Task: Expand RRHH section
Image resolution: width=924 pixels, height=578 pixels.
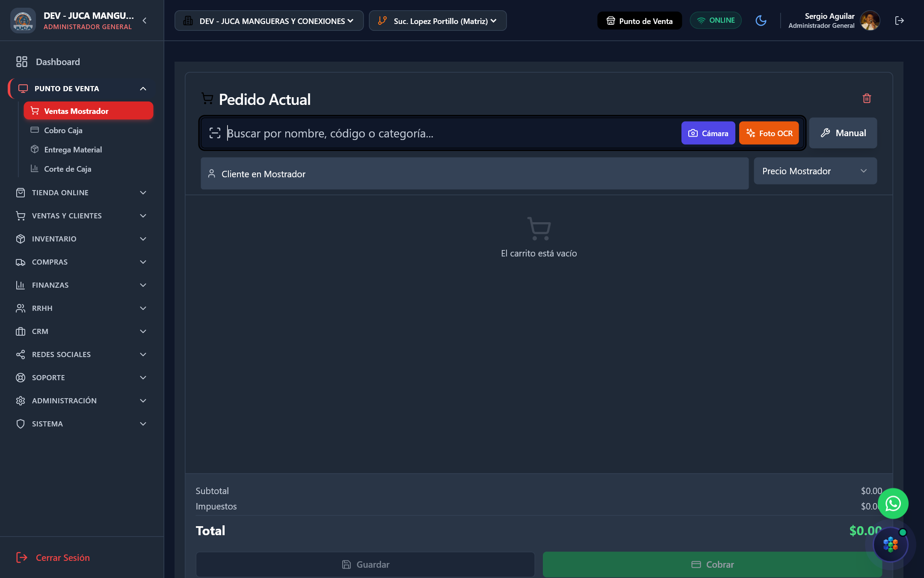Action: point(81,308)
